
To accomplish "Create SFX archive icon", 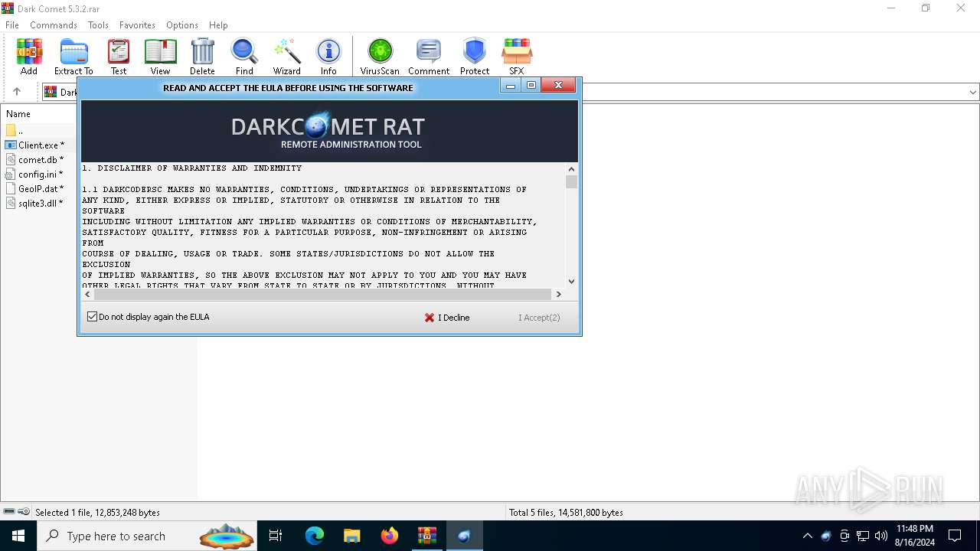I will [x=517, y=57].
